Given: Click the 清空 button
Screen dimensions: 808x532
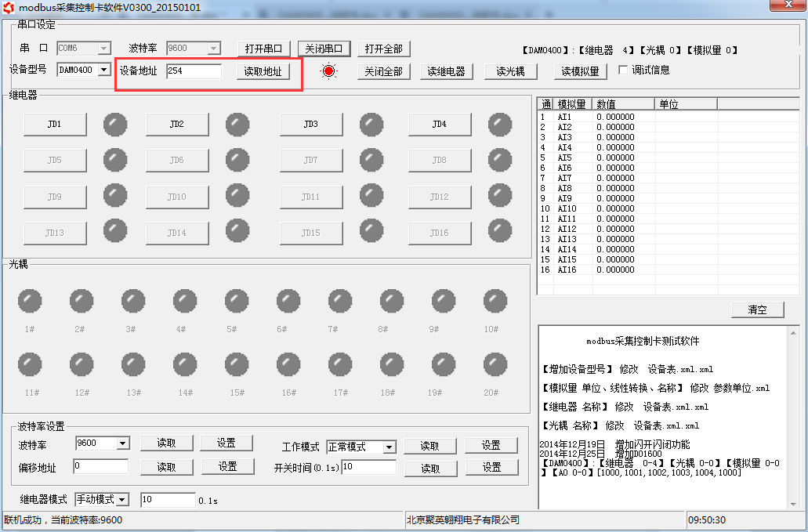Looking at the screenshot, I should click(x=758, y=310).
